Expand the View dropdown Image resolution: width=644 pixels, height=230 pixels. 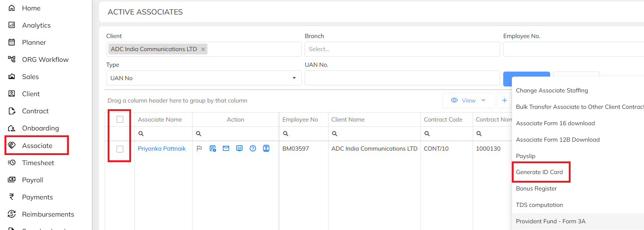(x=468, y=100)
